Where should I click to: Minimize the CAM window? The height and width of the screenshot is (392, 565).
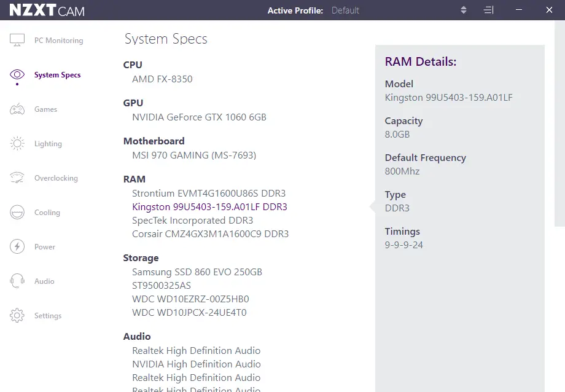tap(519, 10)
